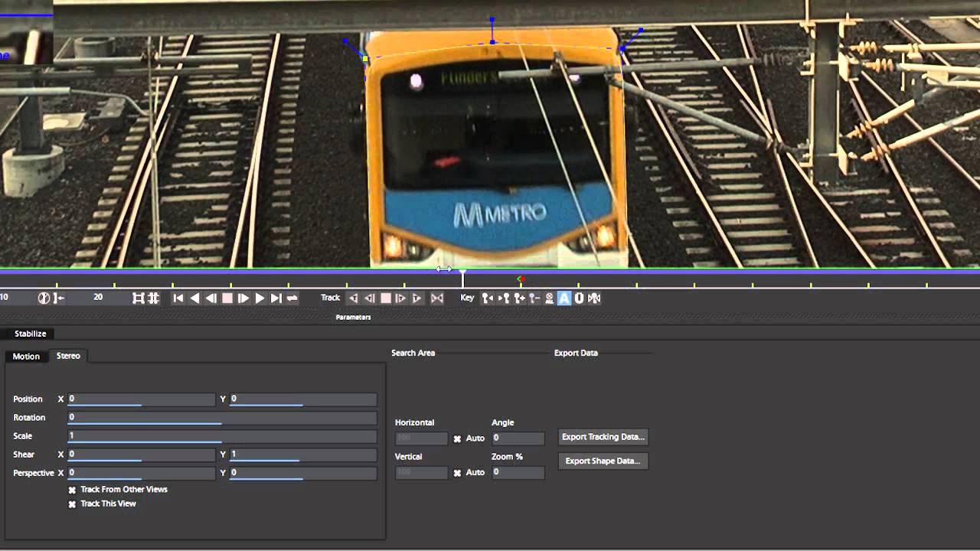Click Export Tracking Data button

pyautogui.click(x=603, y=437)
